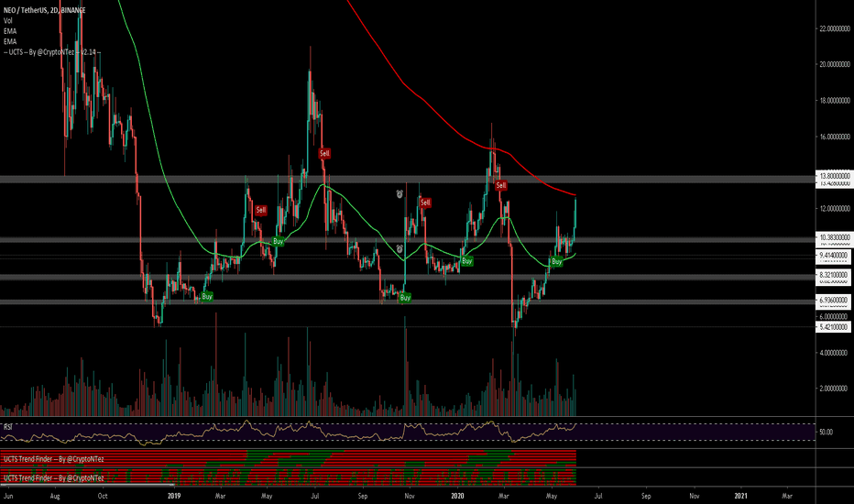The image size is (854, 504).
Task: Click the 2021 label on time axis
Action: coord(741,496)
